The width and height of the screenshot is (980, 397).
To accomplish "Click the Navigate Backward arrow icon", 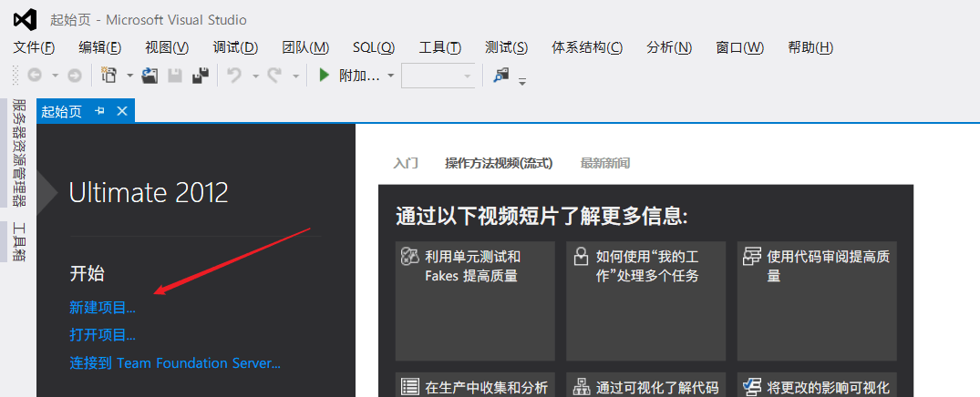I will click(35, 76).
